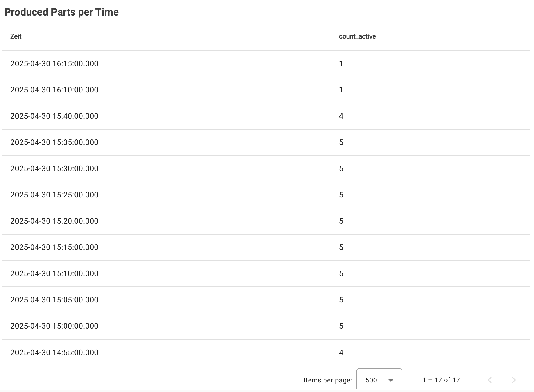Select the 16:10:00.000 timestamp row
The image size is (534, 392).
coord(54,90)
